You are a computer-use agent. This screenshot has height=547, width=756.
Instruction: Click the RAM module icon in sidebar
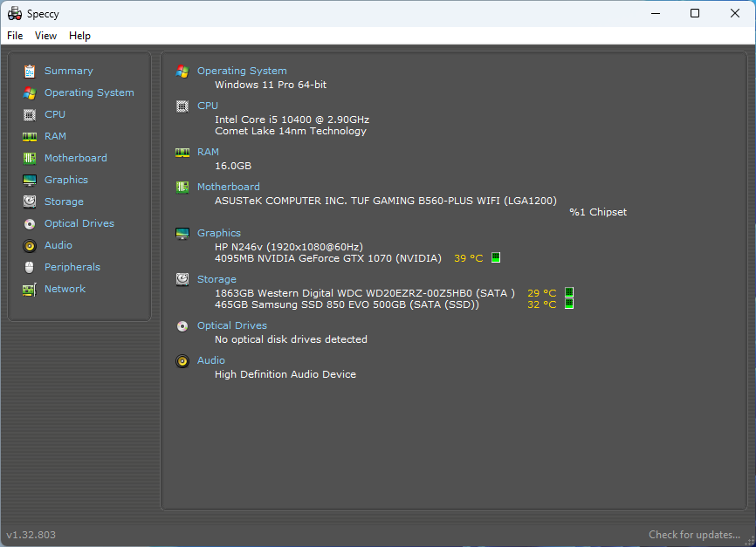(x=30, y=137)
